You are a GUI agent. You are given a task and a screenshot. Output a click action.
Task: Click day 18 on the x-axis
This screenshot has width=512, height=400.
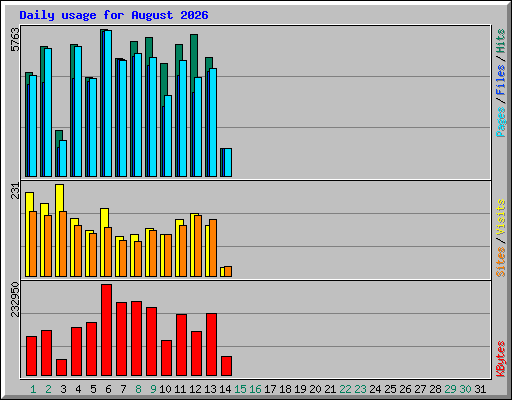pos(285,389)
